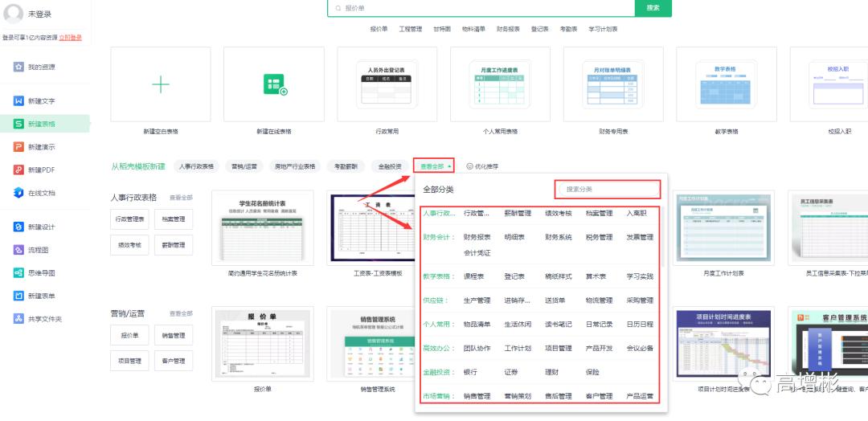Click the green 搜索 button
The width and height of the screenshot is (868, 421).
coord(653,8)
